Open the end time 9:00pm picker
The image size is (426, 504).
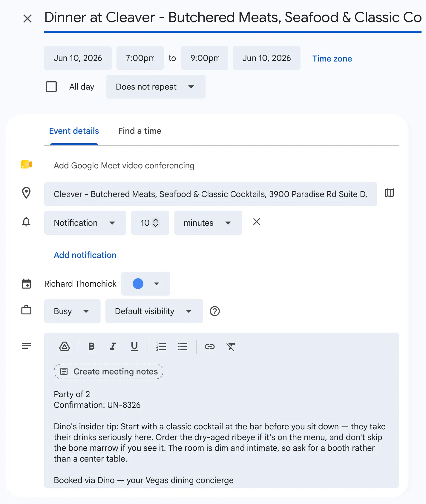coord(205,58)
